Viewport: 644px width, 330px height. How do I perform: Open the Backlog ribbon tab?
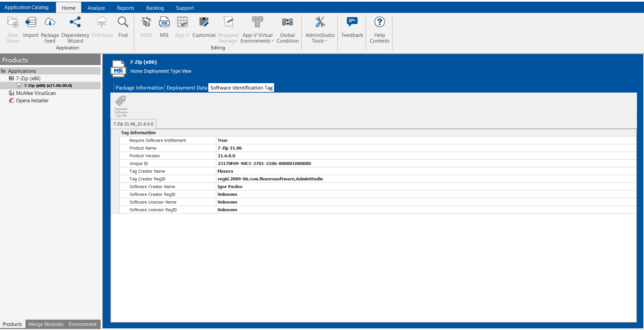click(155, 8)
